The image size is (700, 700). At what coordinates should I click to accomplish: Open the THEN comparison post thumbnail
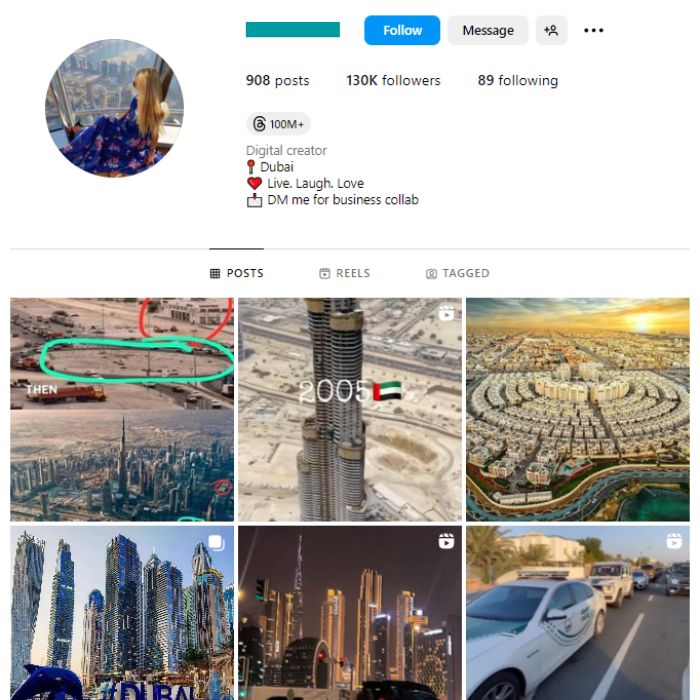(x=122, y=409)
